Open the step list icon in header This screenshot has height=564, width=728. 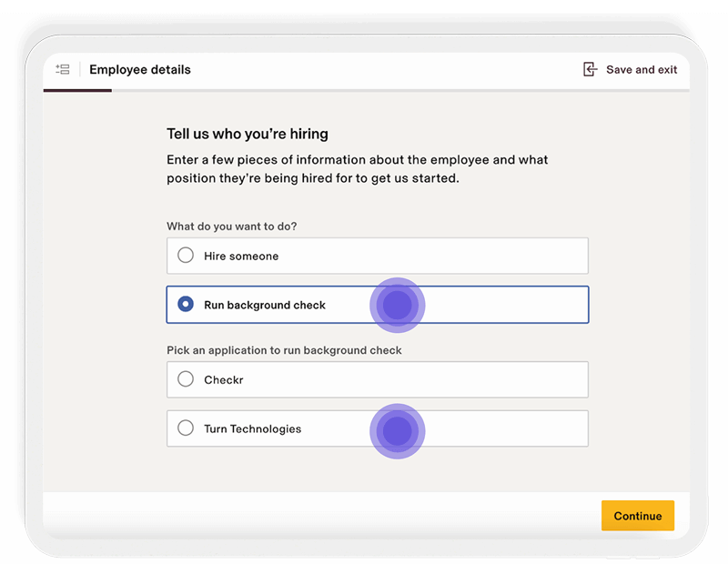(63, 69)
